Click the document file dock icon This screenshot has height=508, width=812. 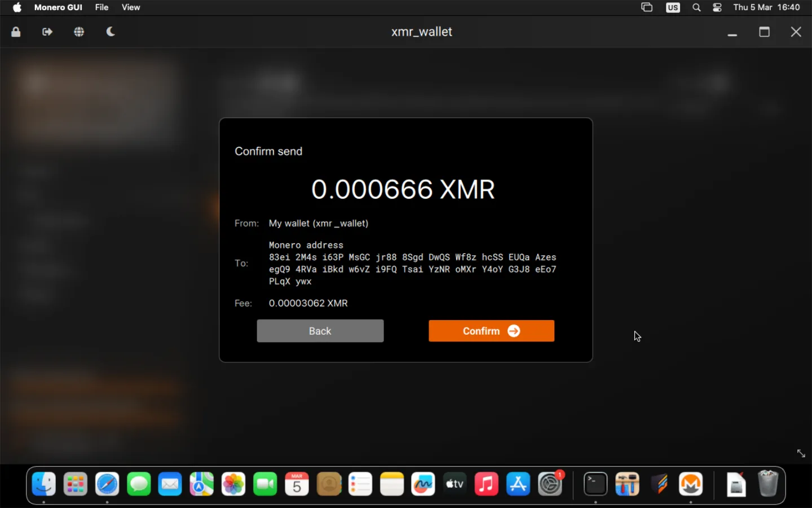pyautogui.click(x=736, y=484)
